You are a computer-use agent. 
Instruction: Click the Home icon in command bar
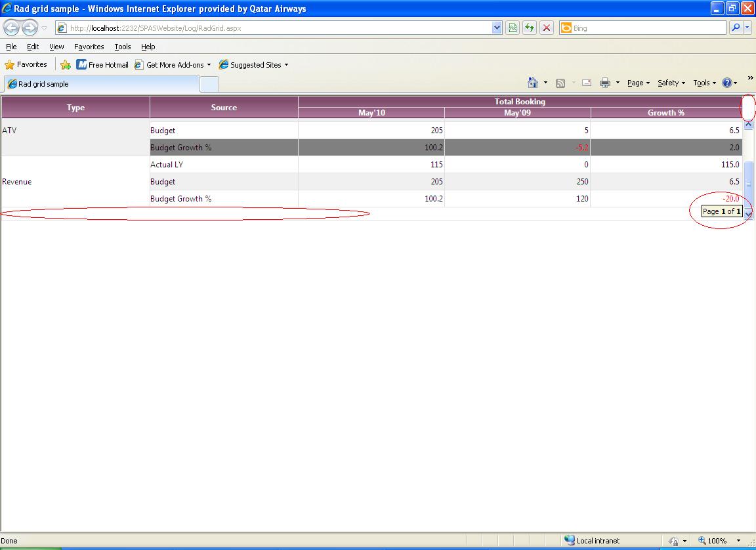(533, 83)
